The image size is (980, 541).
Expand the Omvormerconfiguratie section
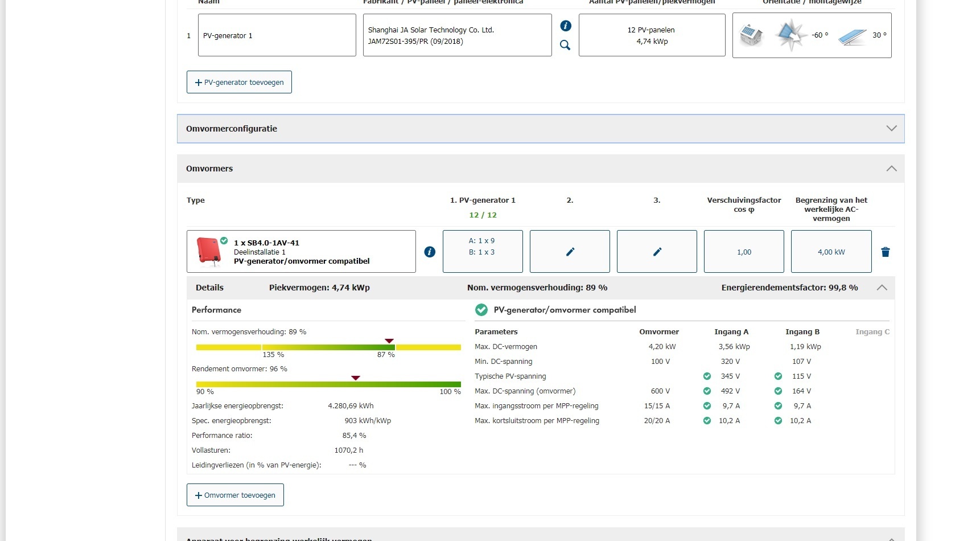pos(891,129)
